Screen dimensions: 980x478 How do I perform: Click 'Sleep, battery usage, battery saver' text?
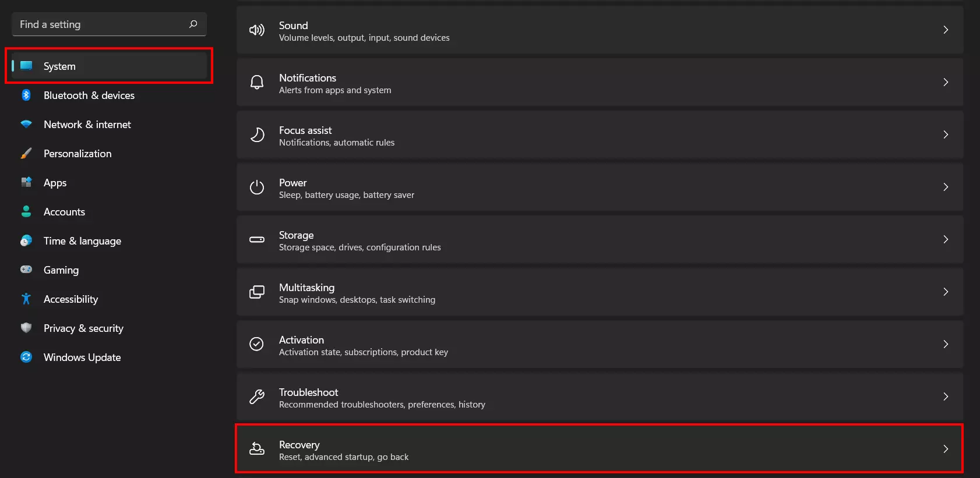coord(347,195)
